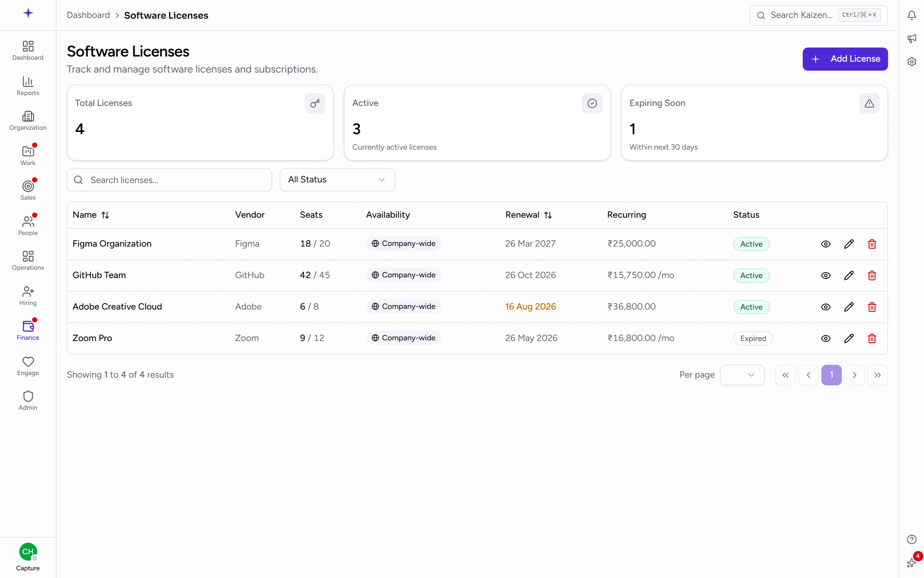
Task: Sort the table by Name
Action: point(91,215)
